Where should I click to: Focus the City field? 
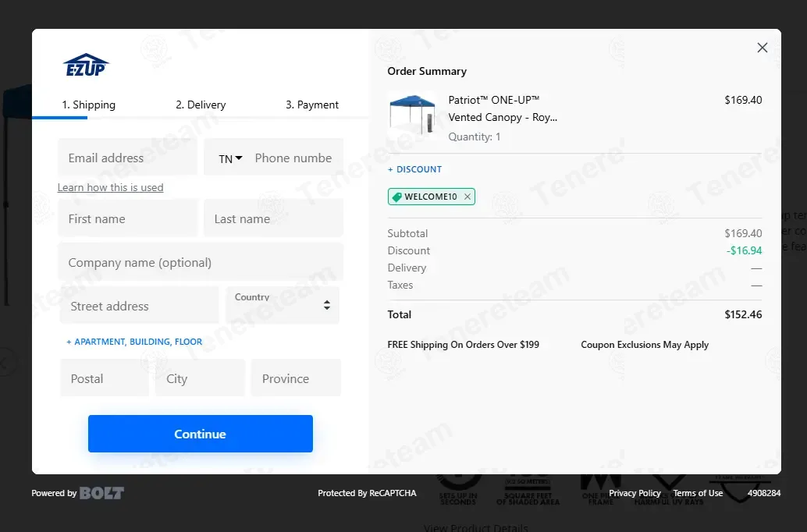[200, 378]
